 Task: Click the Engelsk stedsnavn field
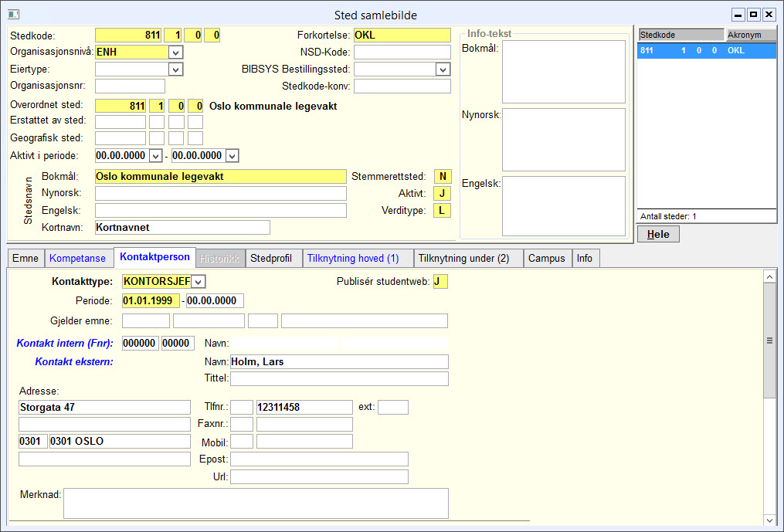pos(220,211)
